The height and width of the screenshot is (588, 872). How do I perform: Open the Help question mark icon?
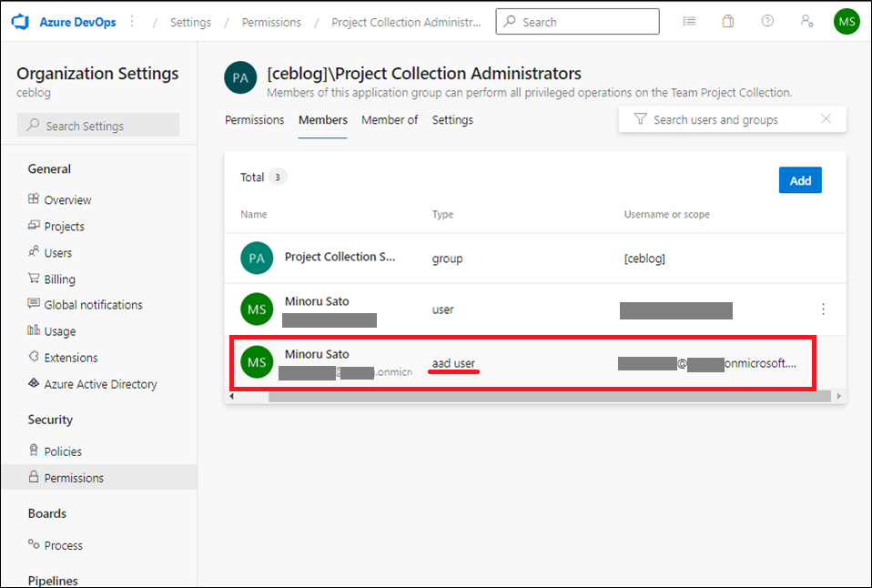(x=767, y=21)
